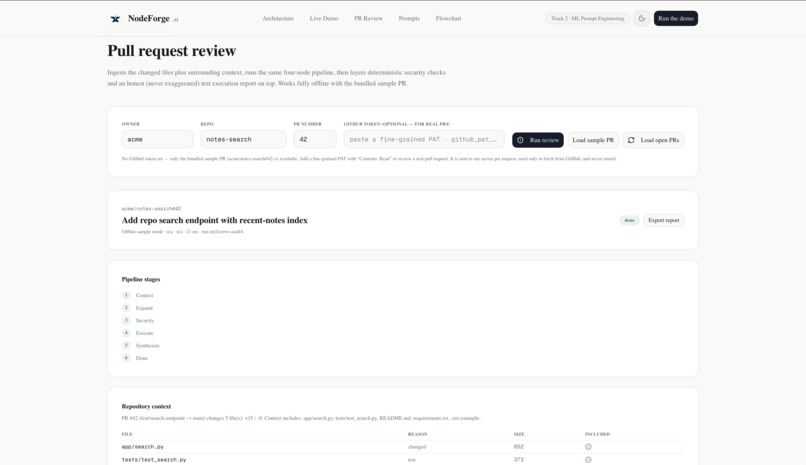The width and height of the screenshot is (806, 465).
Task: Click the Security stage label
Action: point(144,320)
